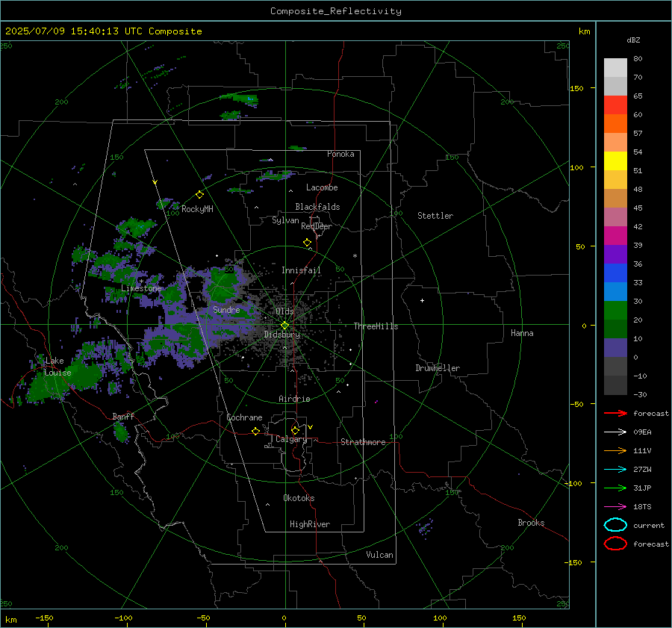This screenshot has height=628, width=672.
Task: Click the Olds city label
Action: pyautogui.click(x=284, y=311)
